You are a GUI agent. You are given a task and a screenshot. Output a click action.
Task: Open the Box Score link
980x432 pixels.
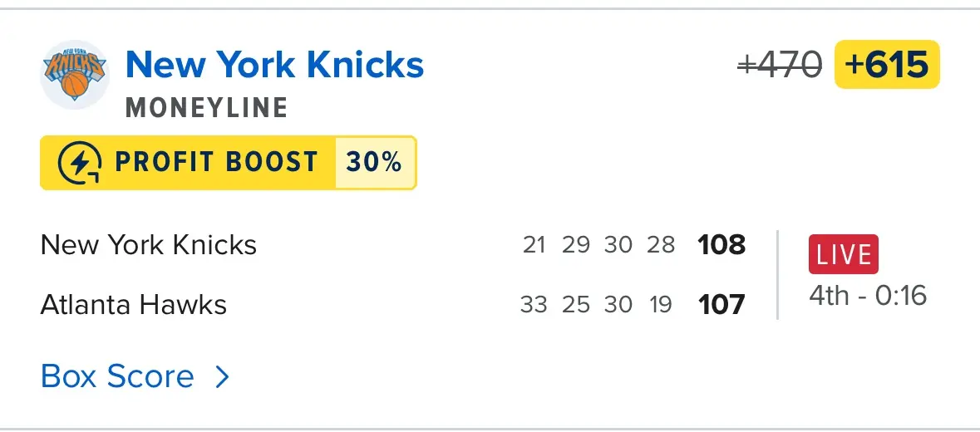pyautogui.click(x=117, y=376)
